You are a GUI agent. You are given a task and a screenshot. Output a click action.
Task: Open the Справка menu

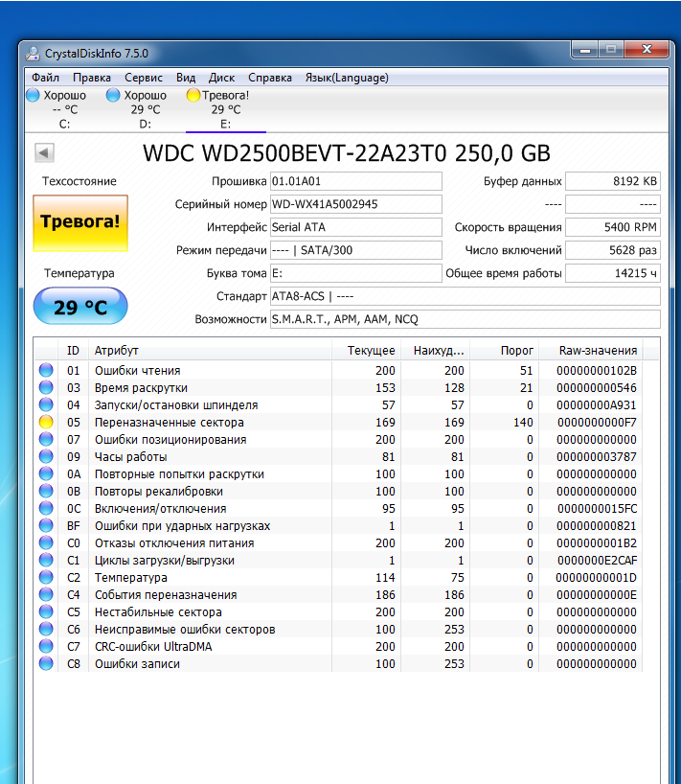[x=270, y=78]
